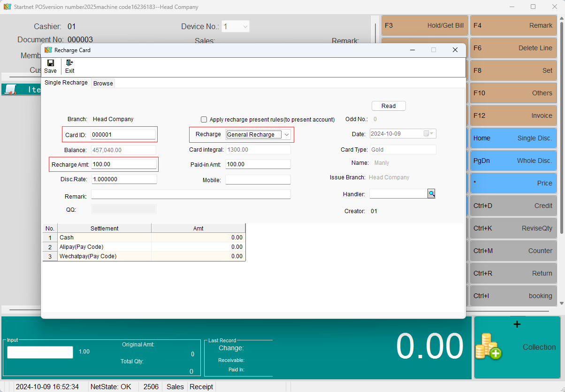Viewport: 565px width, 392px height.
Task: Click the bottom Input text box
Action: coord(40,352)
